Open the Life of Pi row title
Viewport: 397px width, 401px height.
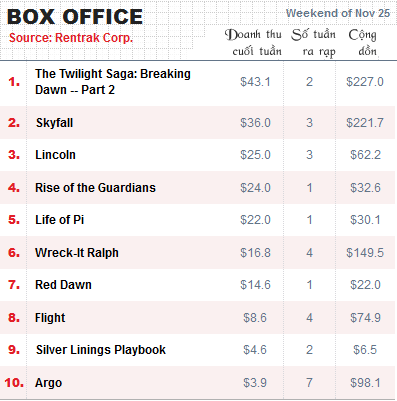point(59,220)
